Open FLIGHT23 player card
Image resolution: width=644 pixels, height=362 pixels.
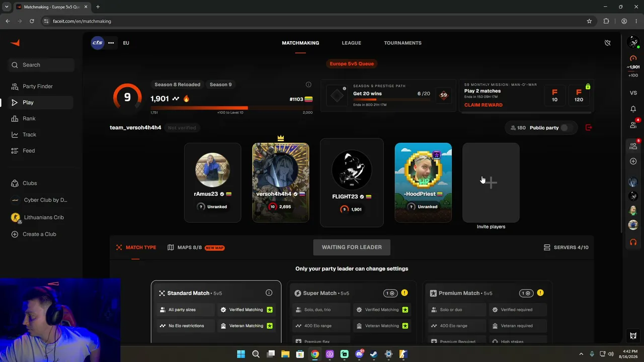coord(352,183)
